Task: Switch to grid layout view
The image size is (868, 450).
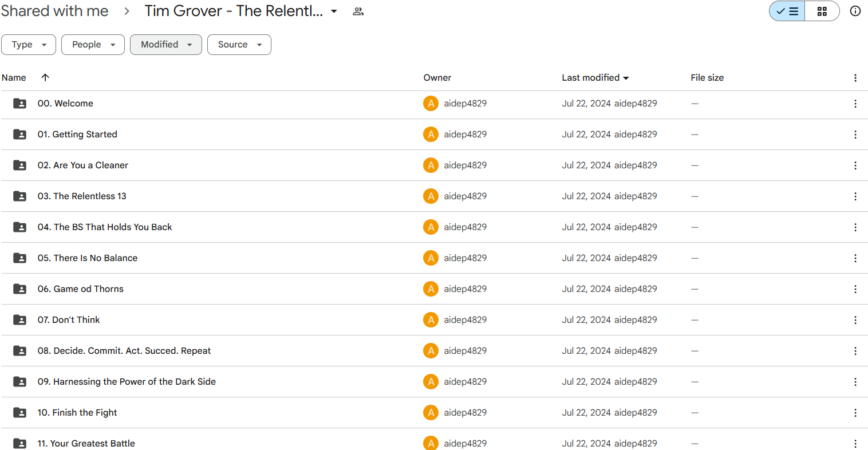Action: tap(822, 11)
